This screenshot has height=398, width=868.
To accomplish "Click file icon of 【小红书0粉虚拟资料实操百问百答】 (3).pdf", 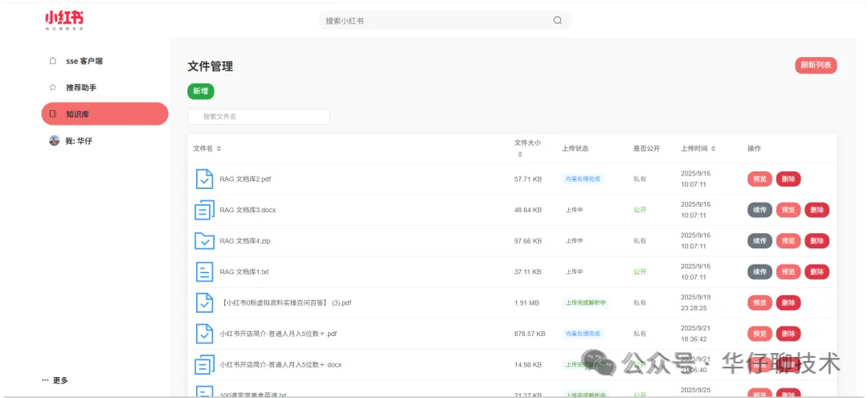I will tap(204, 303).
